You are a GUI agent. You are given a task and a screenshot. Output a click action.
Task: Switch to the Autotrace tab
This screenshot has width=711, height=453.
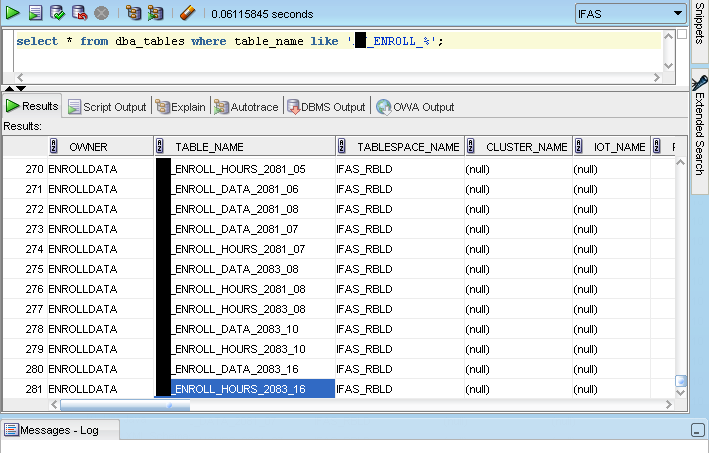click(x=246, y=107)
